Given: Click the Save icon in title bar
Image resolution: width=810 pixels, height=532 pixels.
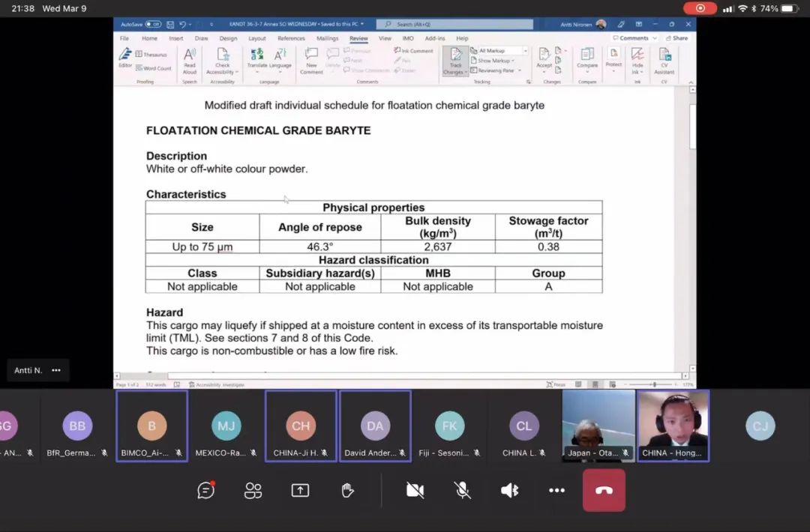Looking at the screenshot, I should point(170,24).
